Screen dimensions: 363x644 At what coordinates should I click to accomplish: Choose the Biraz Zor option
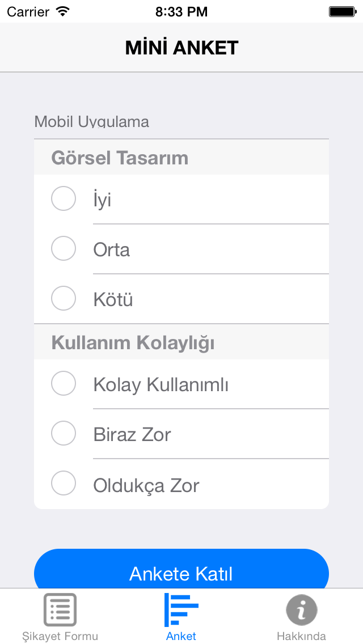tap(64, 433)
